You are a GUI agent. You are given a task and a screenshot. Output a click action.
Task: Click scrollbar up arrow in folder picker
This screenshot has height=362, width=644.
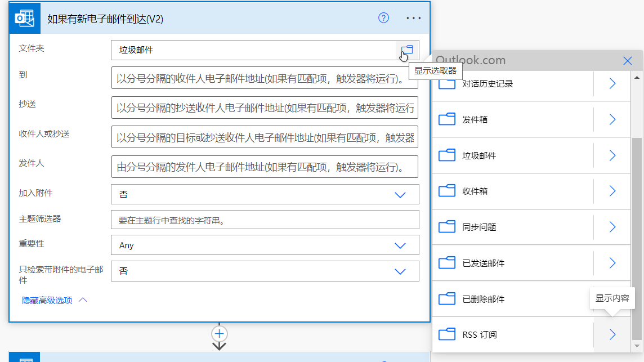point(637,77)
